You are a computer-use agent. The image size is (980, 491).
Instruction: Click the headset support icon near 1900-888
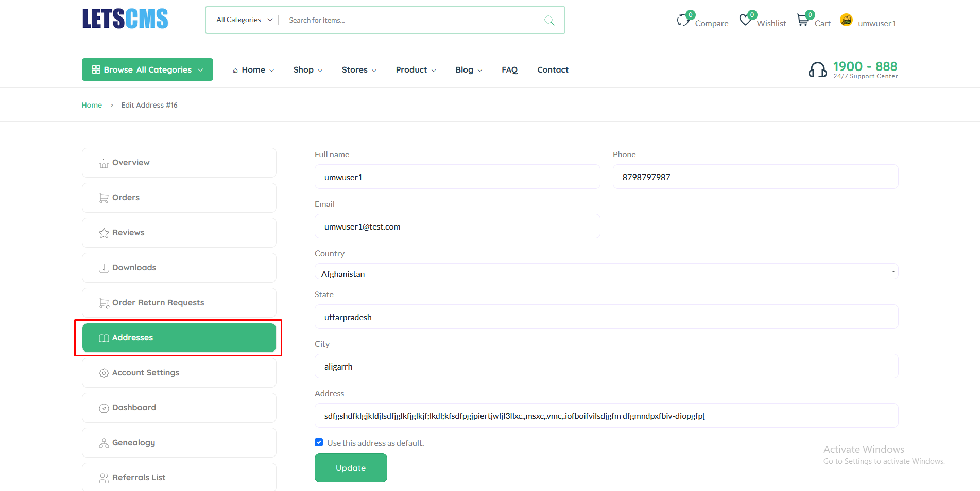818,69
